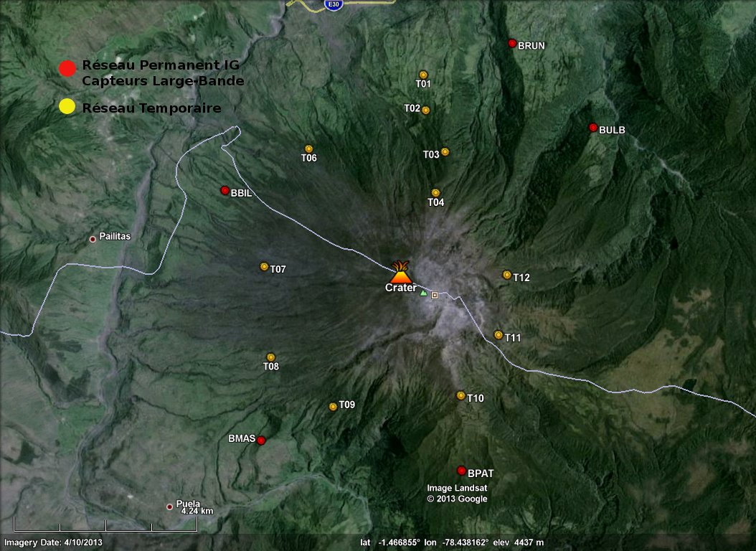The height and width of the screenshot is (551, 756).
Task: Click the yellow T07 station marker
Action: [x=264, y=267]
